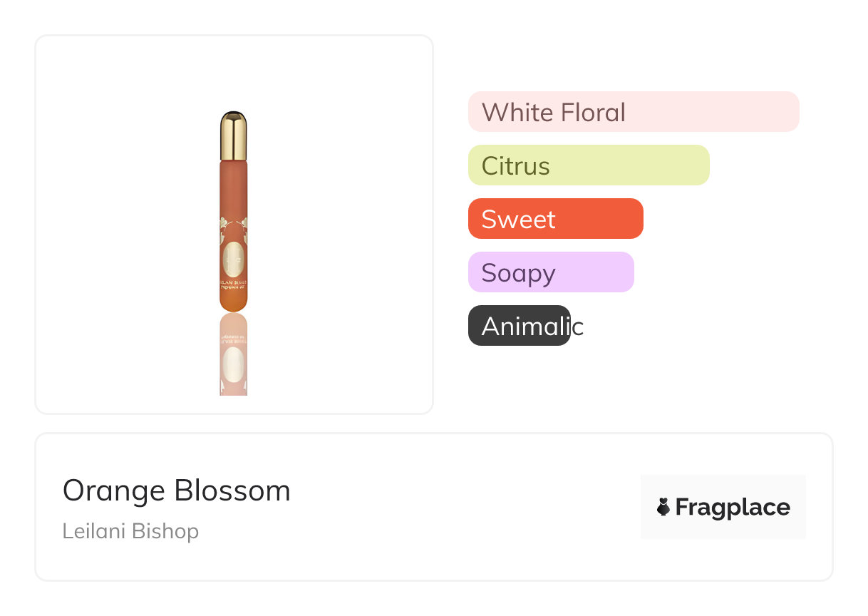Screen dimensions: 868x616
Task: Visit the Leilani Bishop brand name
Action: click(x=130, y=531)
